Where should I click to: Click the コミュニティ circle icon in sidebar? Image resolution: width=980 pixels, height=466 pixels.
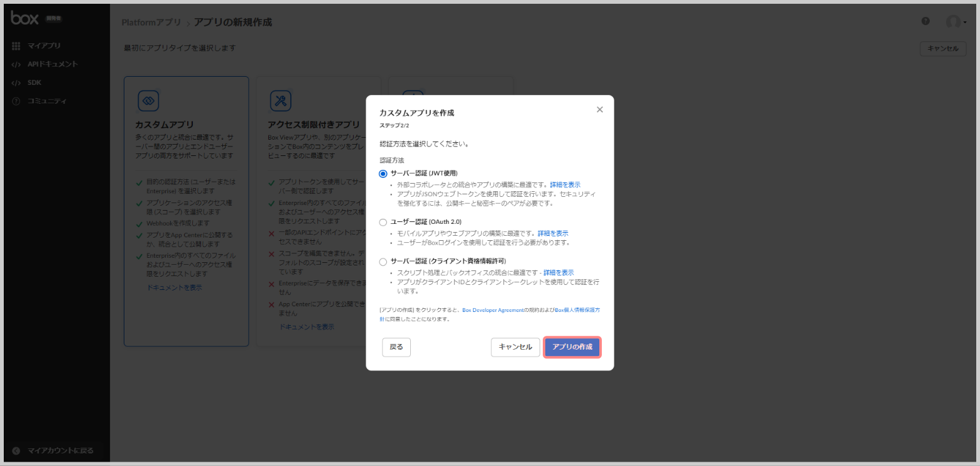(16, 101)
